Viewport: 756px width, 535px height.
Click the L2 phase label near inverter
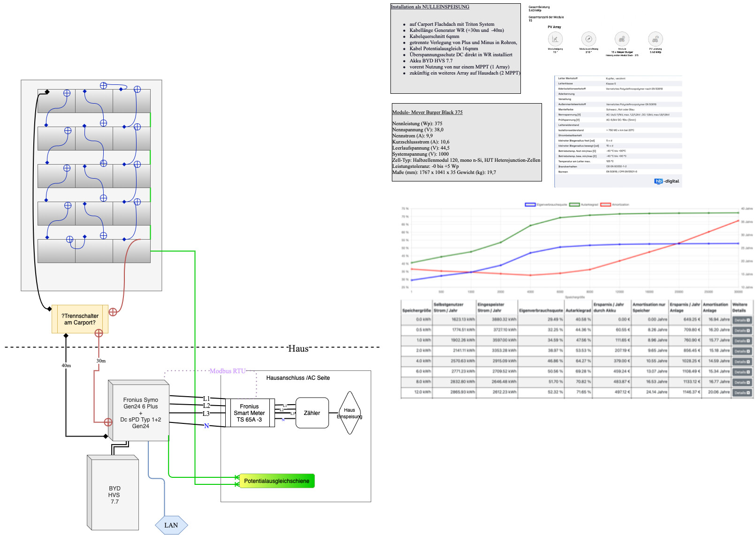(x=206, y=406)
